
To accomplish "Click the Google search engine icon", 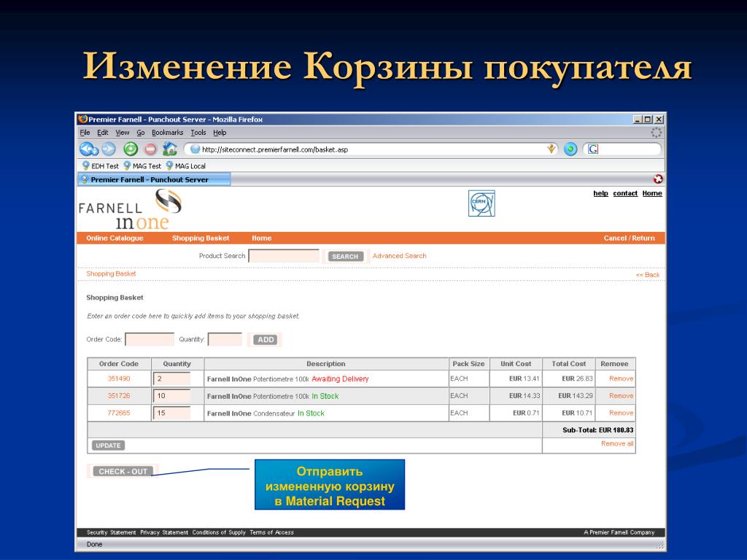I will (x=592, y=149).
